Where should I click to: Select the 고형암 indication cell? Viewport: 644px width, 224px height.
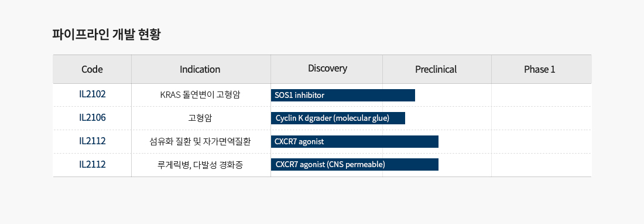(x=200, y=118)
